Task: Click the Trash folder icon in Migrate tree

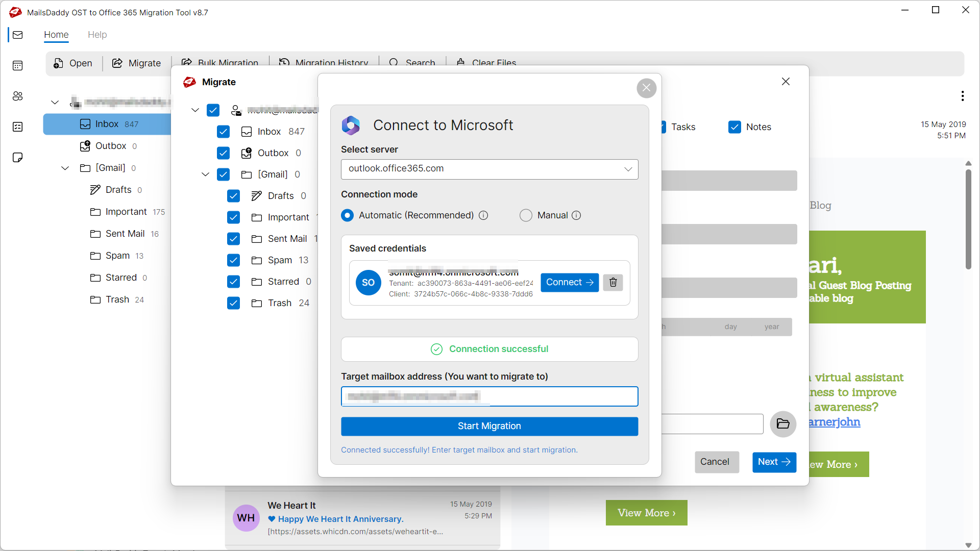Action: [x=257, y=303]
